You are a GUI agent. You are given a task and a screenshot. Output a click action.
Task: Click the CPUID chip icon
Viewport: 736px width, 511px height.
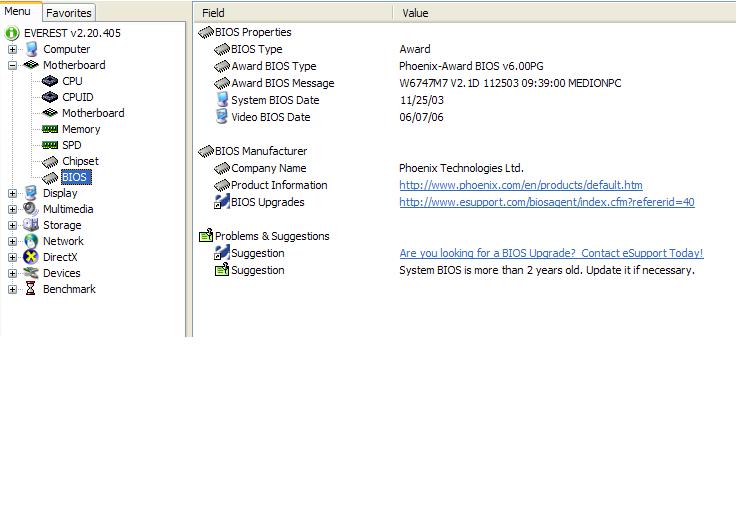point(50,97)
